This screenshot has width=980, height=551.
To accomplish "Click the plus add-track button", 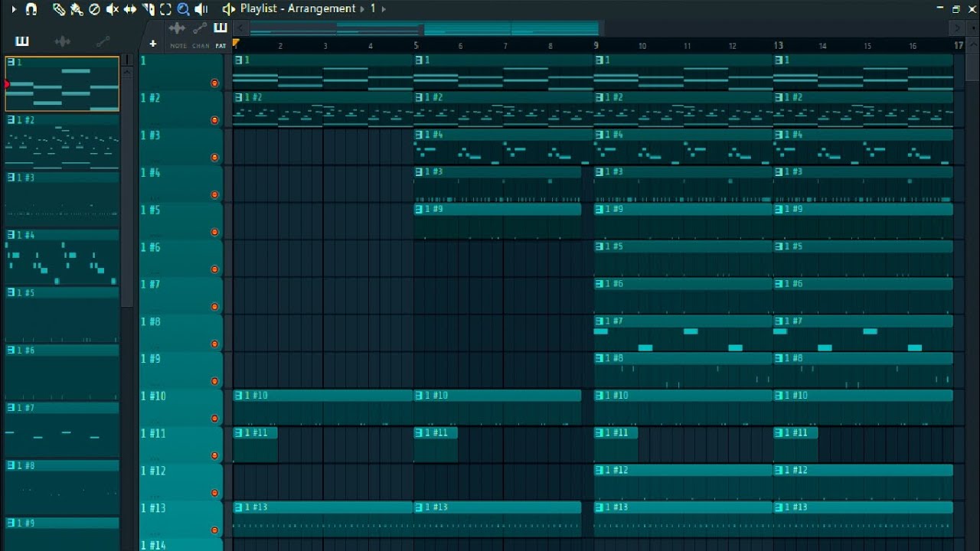I will pyautogui.click(x=153, y=44).
